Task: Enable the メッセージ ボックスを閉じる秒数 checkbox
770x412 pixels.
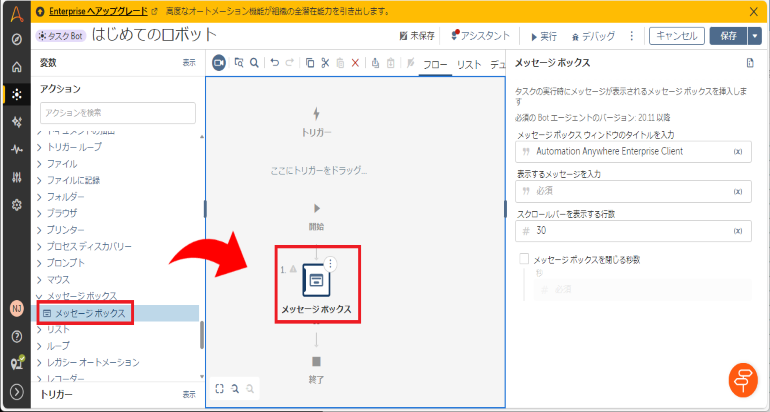Action: tap(523, 259)
